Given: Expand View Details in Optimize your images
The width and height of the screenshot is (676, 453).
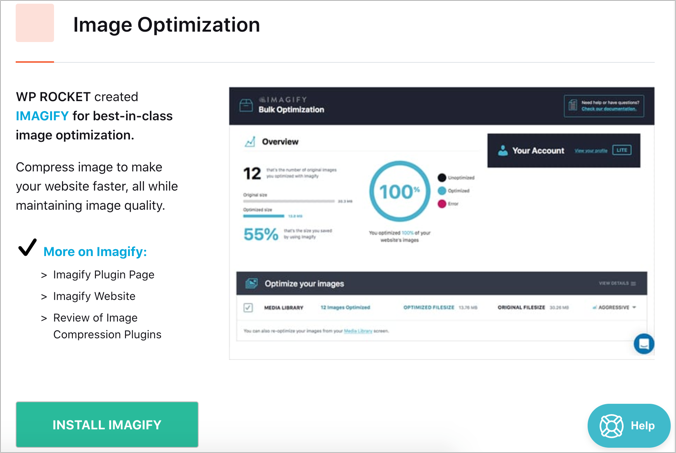Looking at the screenshot, I should click(617, 284).
